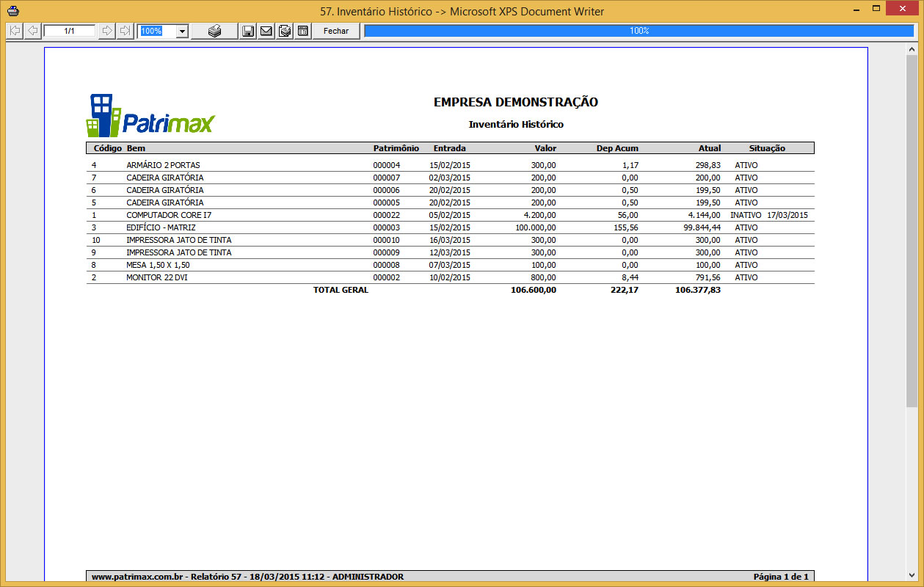Click the inactive date 17/03/2015

click(x=787, y=215)
